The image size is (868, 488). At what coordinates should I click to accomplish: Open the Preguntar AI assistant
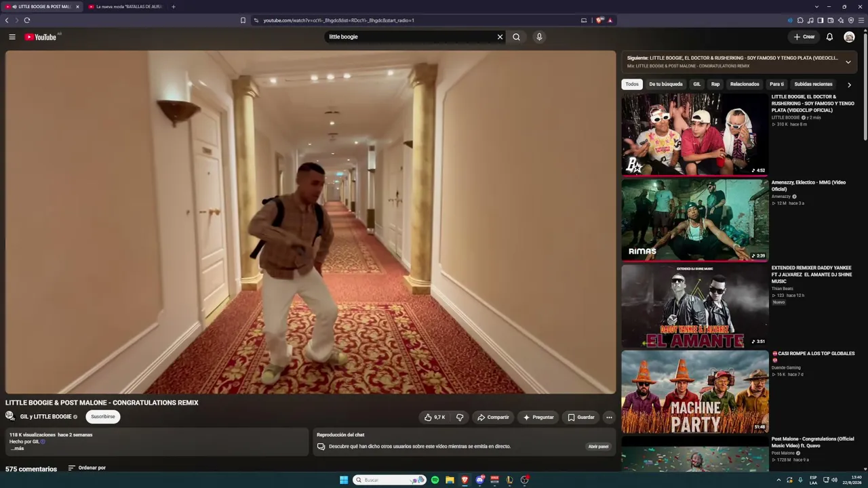pyautogui.click(x=538, y=417)
